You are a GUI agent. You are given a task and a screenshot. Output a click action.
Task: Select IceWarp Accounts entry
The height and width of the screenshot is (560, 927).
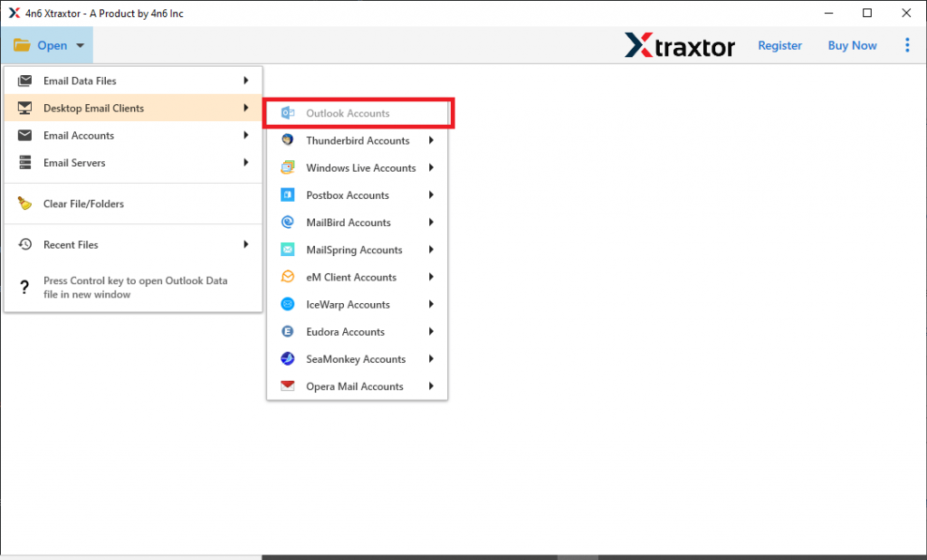(x=357, y=304)
